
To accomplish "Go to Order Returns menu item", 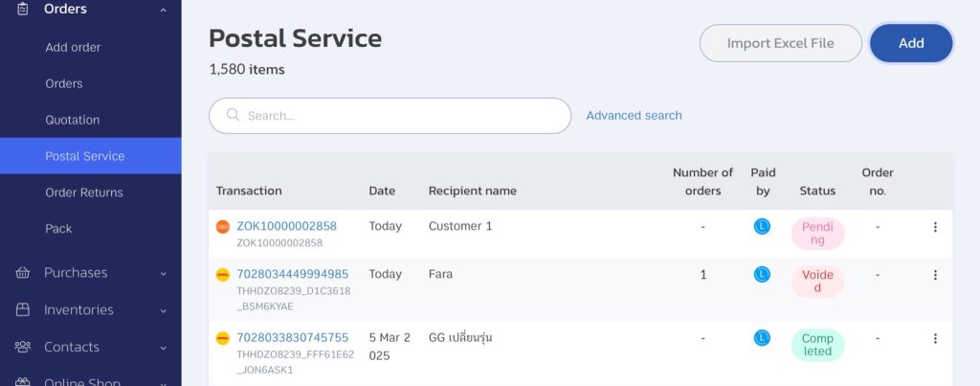I will (84, 193).
